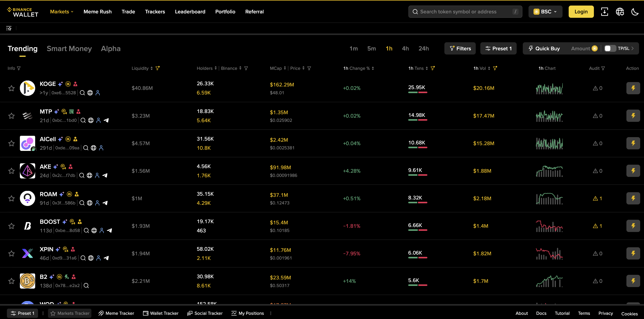Search KOGE with magnifier icon
Image resolution: width=644 pixels, height=319 pixels.
pos(82,93)
